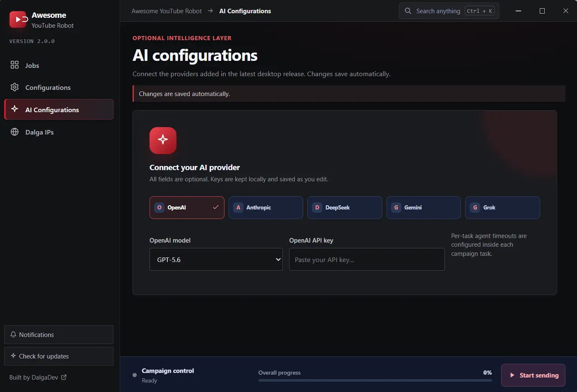The image size is (577, 392).
Task: Click the "Campaign control" label
Action: pos(168,370)
